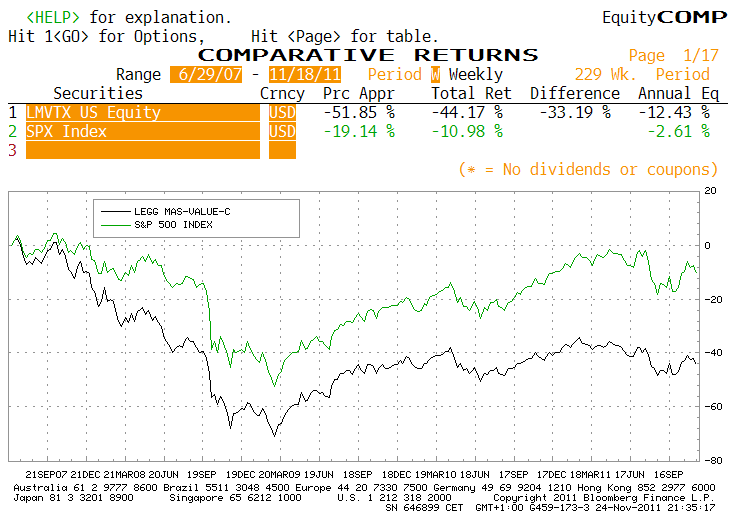Click the Prc Appr column header
The width and height of the screenshot is (736, 527).
tap(359, 93)
